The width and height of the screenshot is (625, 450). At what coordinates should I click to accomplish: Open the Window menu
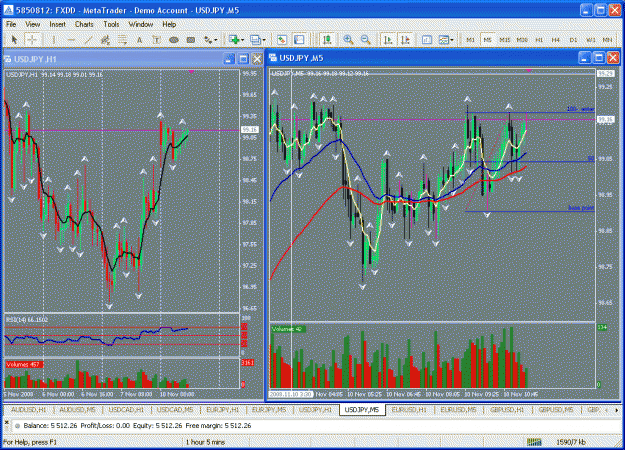point(141,24)
